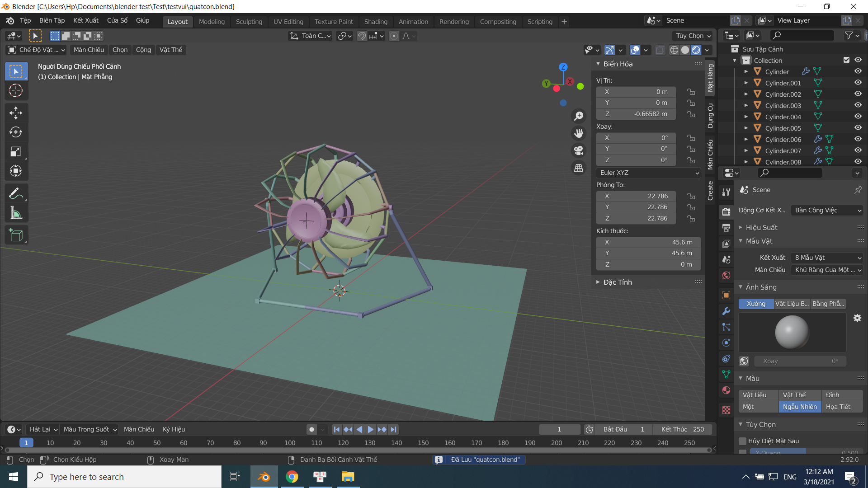Open the Material properties tab
Image resolution: width=868 pixels, height=488 pixels.
[x=726, y=390]
